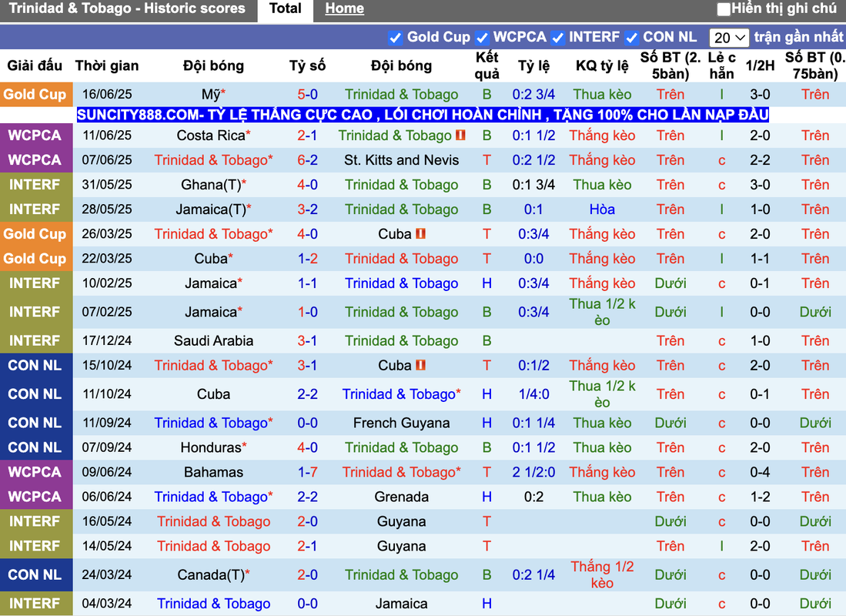The image size is (846, 616).
Task: Open the 20 recent matches dropdown
Action: pyautogui.click(x=729, y=38)
